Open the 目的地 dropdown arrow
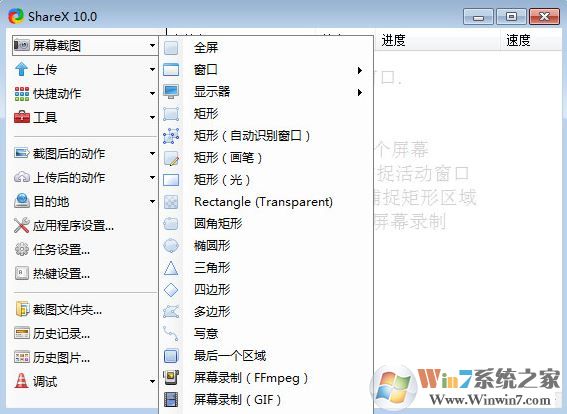The image size is (567, 414). [x=152, y=201]
